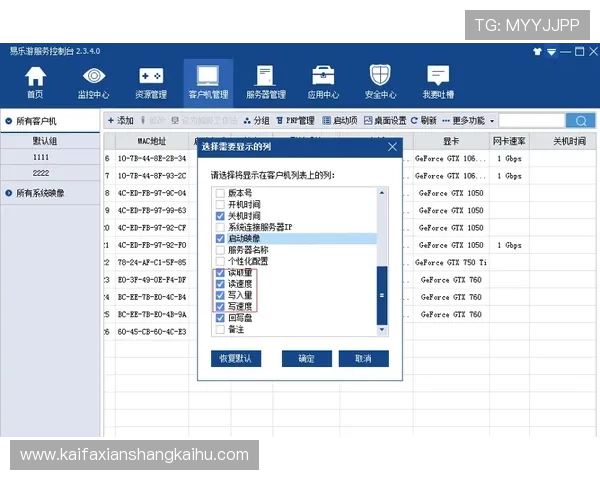600x480 pixels.
Task: Open 桌面设置 from toolbar
Action: pyautogui.click(x=385, y=121)
